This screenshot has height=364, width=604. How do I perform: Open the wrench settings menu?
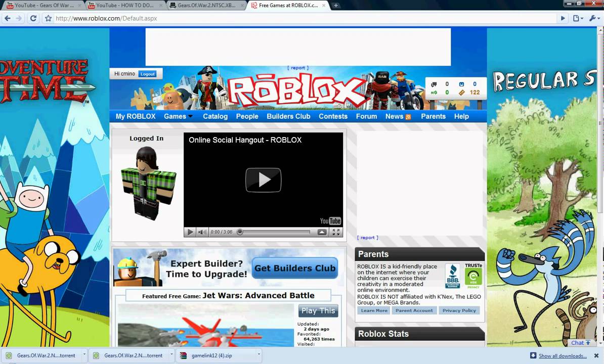coord(594,18)
